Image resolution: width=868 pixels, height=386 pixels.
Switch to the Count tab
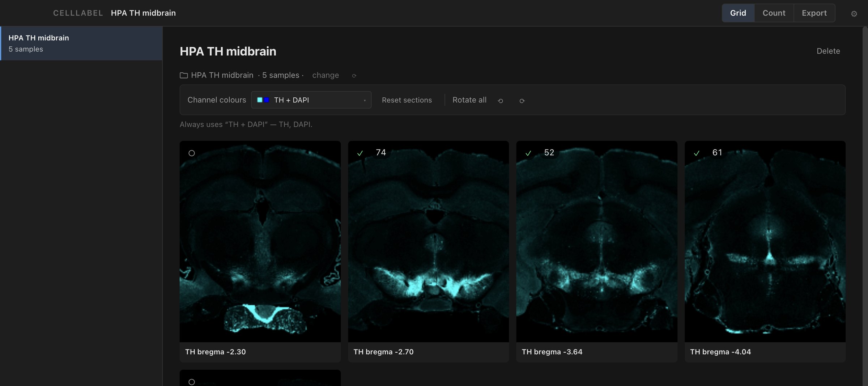(x=774, y=13)
